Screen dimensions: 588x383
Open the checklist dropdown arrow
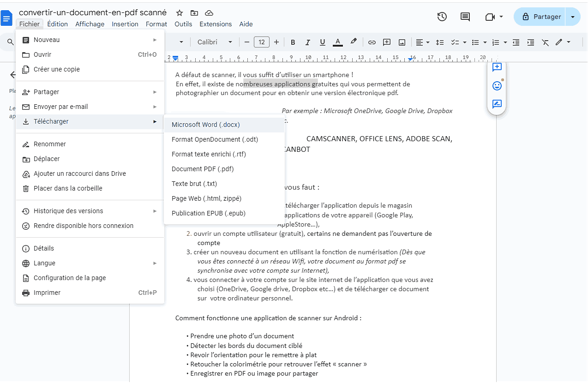(465, 42)
